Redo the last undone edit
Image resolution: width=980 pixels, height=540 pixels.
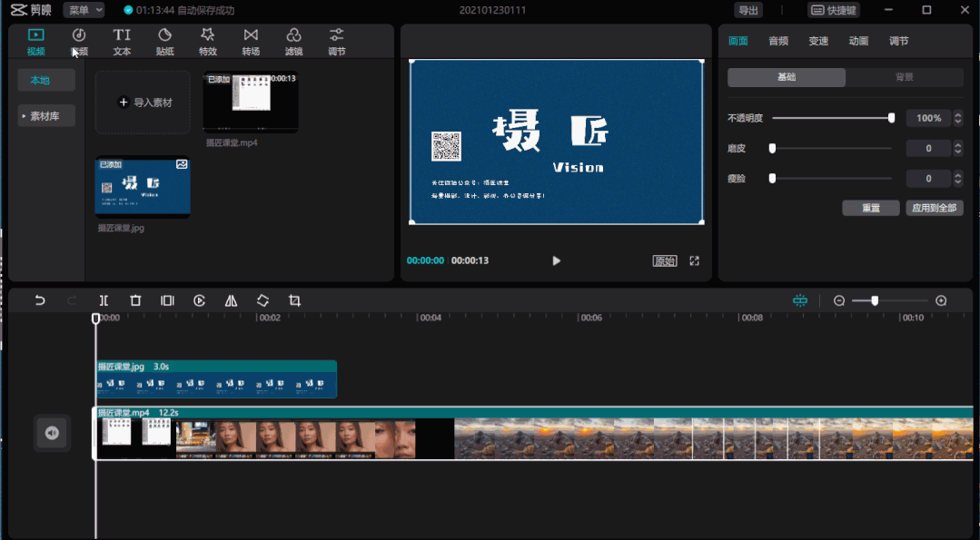72,300
